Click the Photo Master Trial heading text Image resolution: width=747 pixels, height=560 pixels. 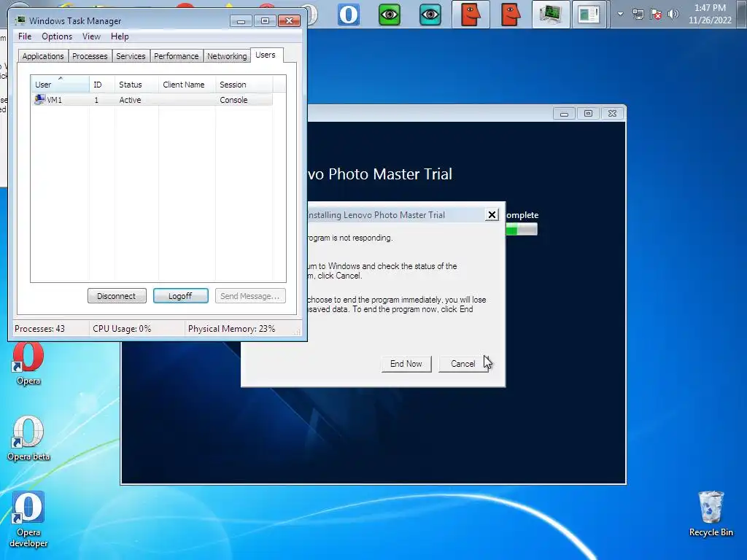[x=380, y=174]
